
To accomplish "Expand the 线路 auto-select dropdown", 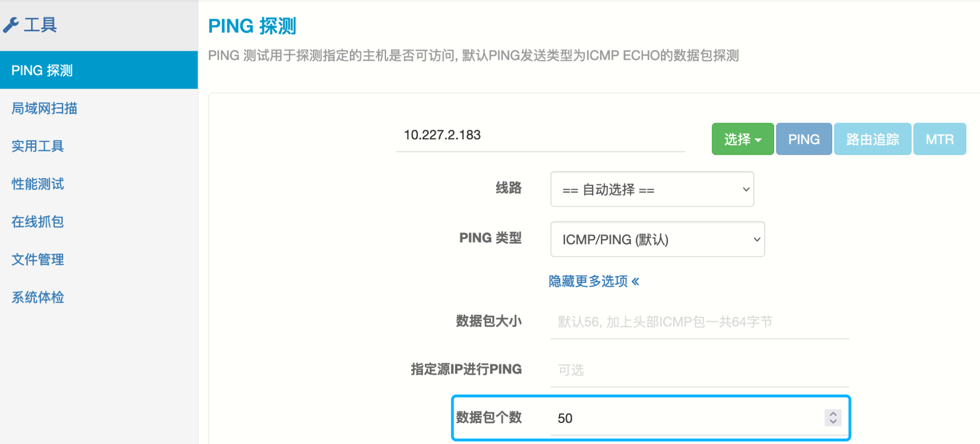I will [x=652, y=190].
